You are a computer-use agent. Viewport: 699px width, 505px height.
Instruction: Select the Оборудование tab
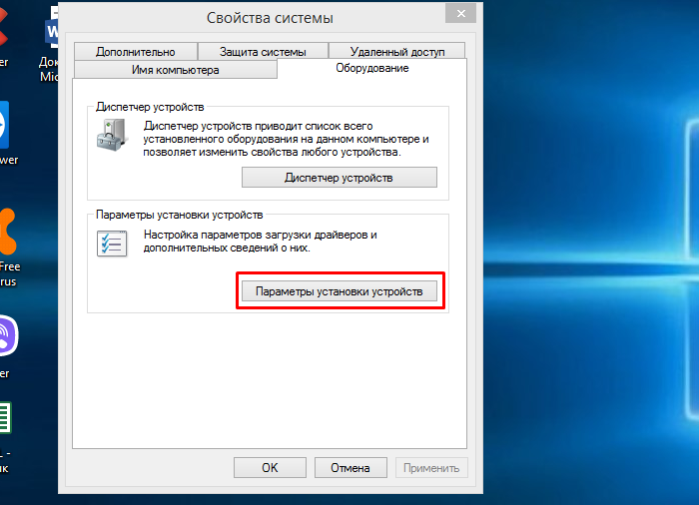tap(372, 68)
